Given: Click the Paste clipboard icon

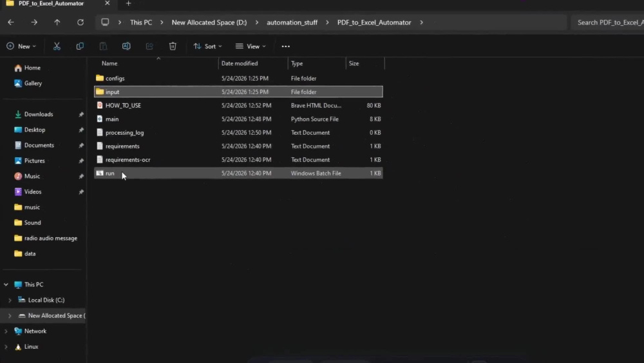Looking at the screenshot, I should 103,46.
